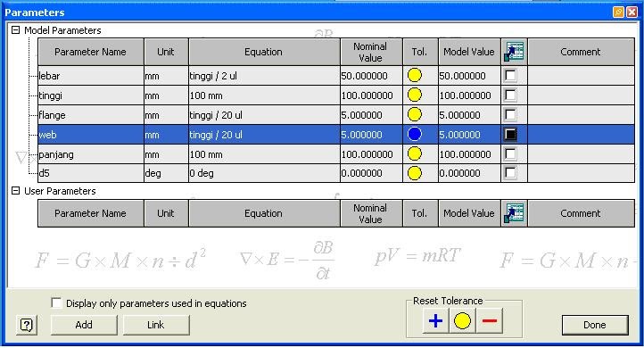Click Model Parameters 'Unit' column header
Image resolution: width=644 pixels, height=348 pixels.
click(166, 52)
